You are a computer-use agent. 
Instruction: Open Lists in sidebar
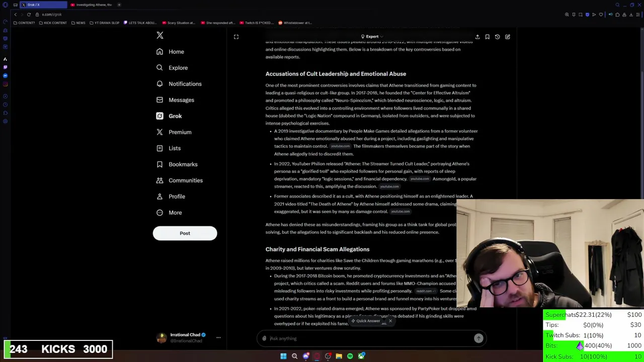click(x=168, y=148)
